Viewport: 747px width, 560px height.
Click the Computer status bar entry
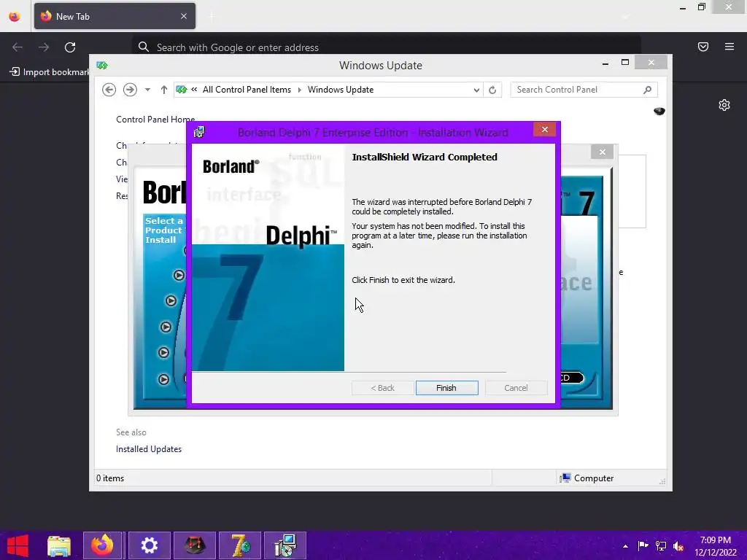(x=587, y=478)
